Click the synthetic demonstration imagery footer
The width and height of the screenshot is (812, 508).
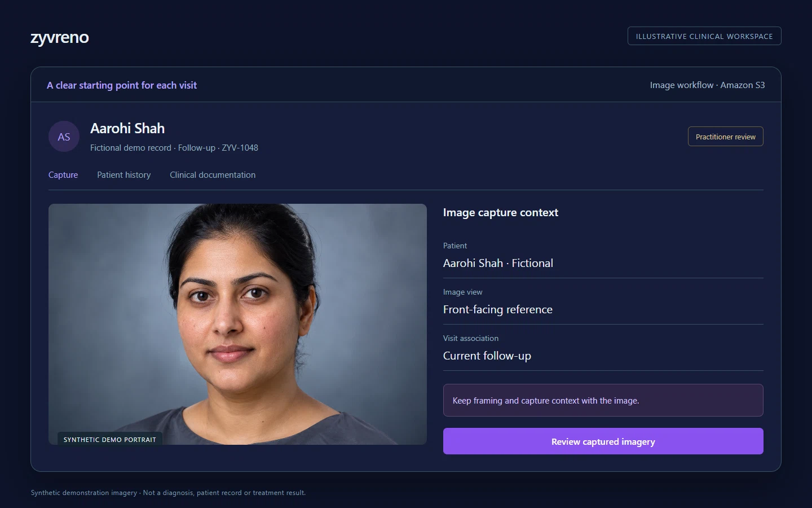[168, 493]
